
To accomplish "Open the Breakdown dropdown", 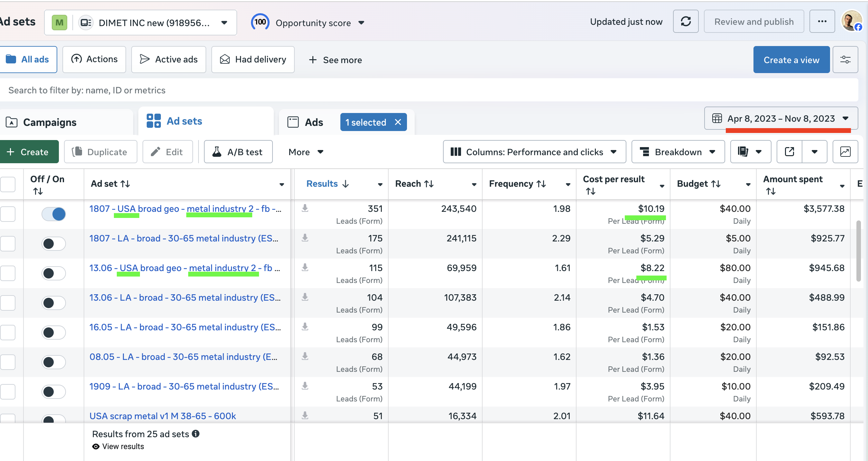I will [678, 152].
